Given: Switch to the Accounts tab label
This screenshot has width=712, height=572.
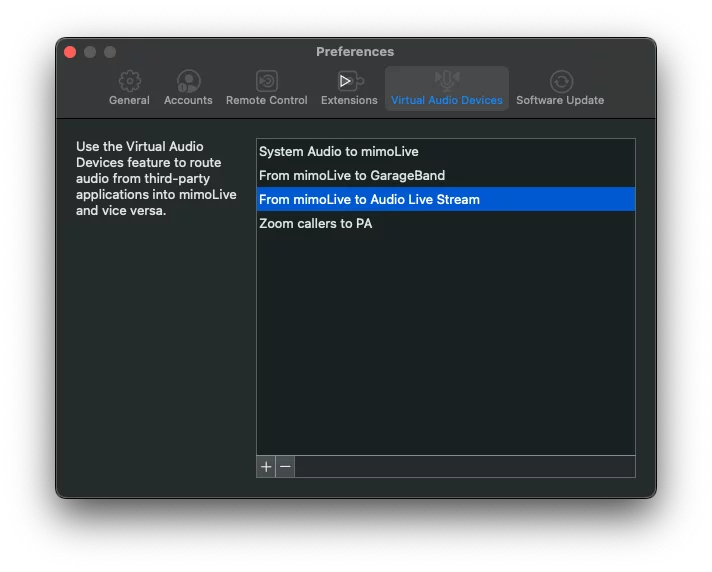Looking at the screenshot, I should click(188, 100).
